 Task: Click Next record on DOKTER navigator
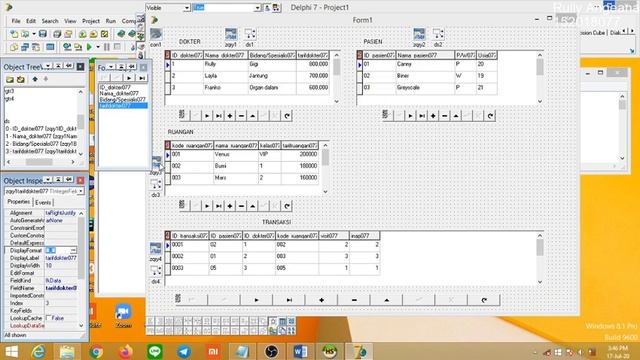coord(207,116)
